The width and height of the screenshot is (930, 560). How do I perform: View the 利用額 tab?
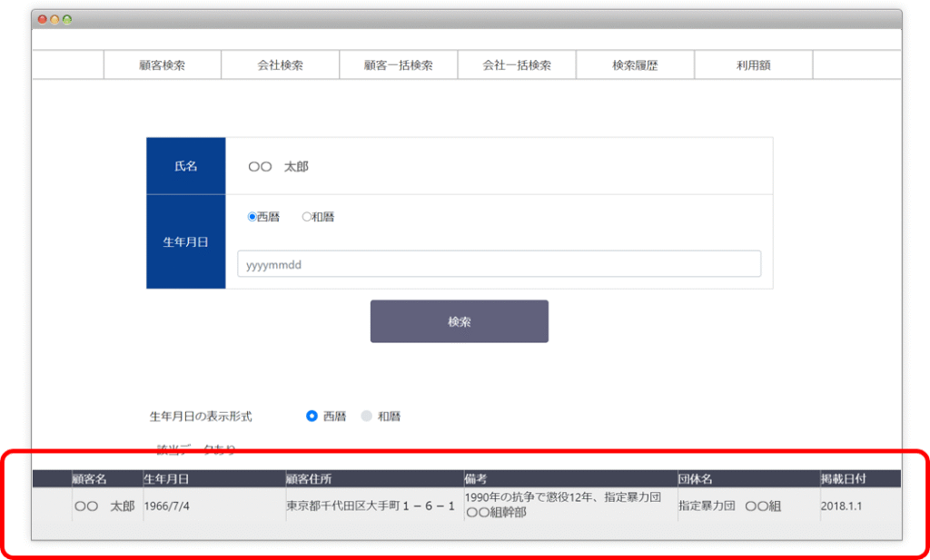click(x=753, y=65)
